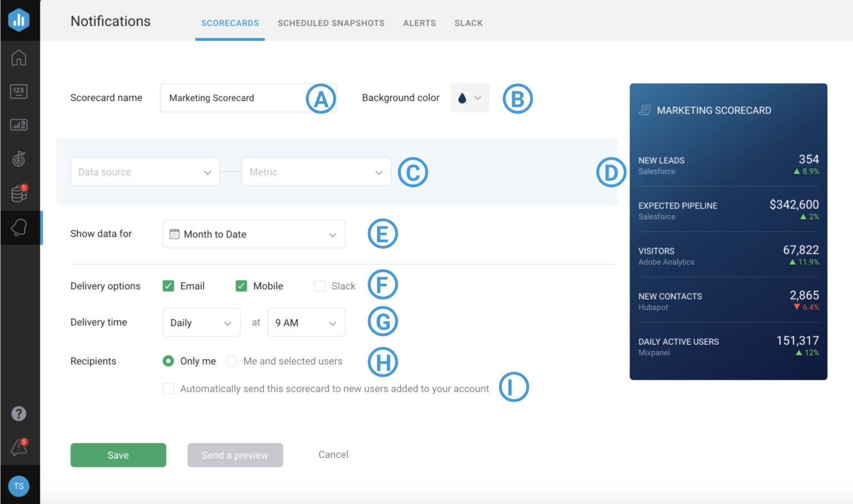The image size is (853, 504).
Task: Go to the Alerts tab
Action: (419, 23)
